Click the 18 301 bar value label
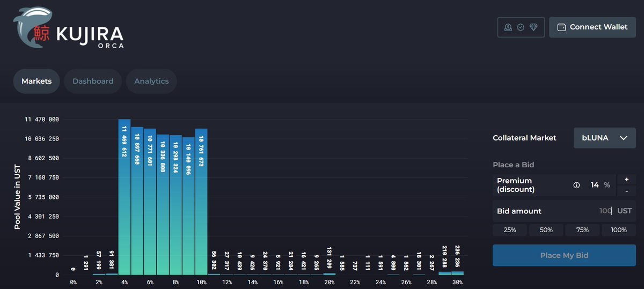 point(419,261)
